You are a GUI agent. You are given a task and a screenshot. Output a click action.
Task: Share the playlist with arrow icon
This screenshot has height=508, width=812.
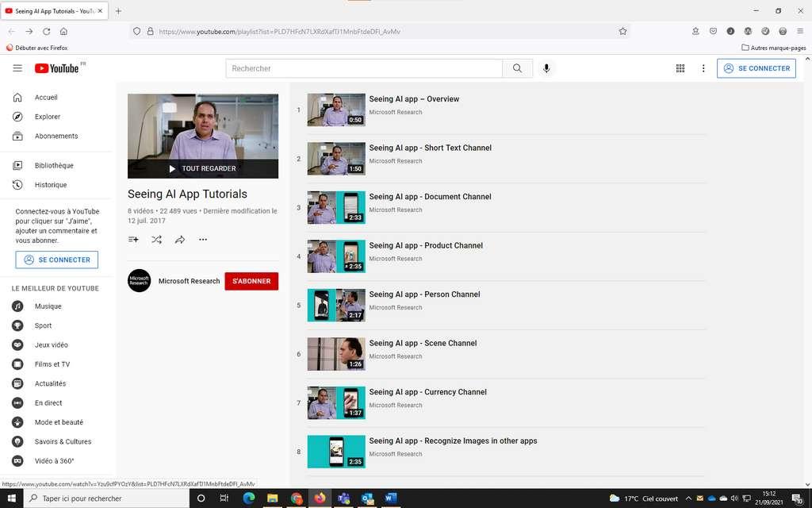pyautogui.click(x=180, y=240)
